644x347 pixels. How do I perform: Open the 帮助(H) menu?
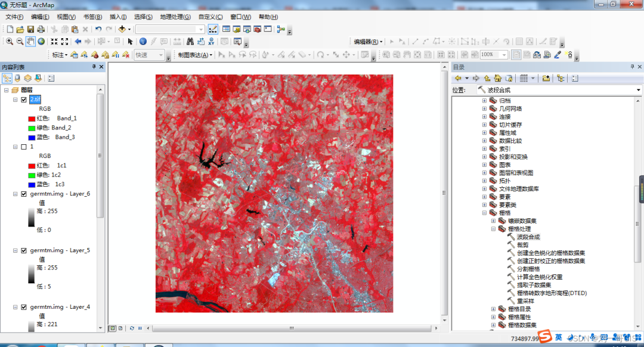[268, 17]
